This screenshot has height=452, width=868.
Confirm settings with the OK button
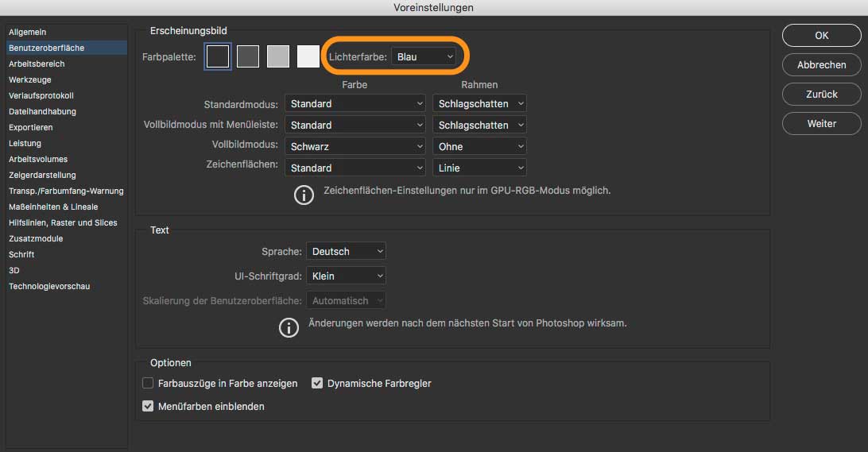[x=821, y=36]
